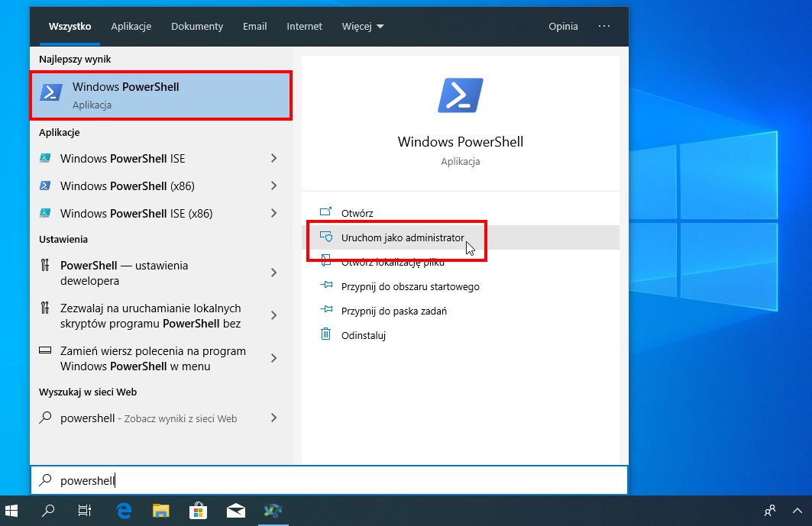Click the taskbar search magnifier
This screenshot has width=812, height=526.
tap(48, 511)
